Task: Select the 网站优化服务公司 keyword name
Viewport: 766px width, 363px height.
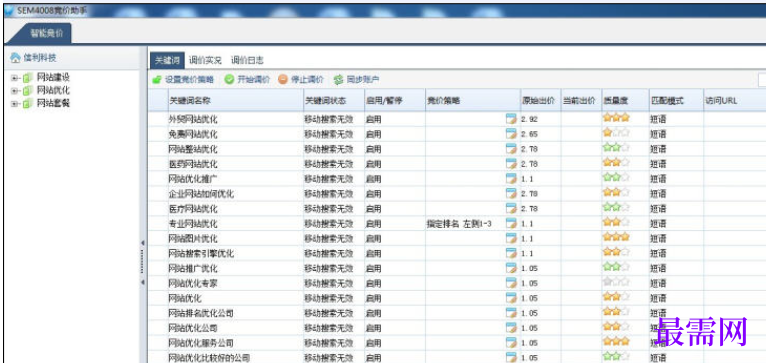Action: click(201, 343)
